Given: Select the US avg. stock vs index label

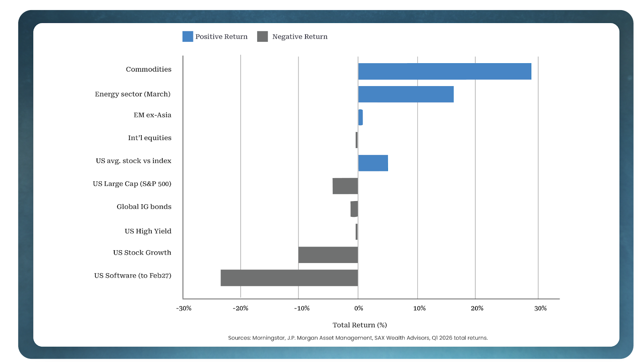Looking at the screenshot, I should pos(133,160).
